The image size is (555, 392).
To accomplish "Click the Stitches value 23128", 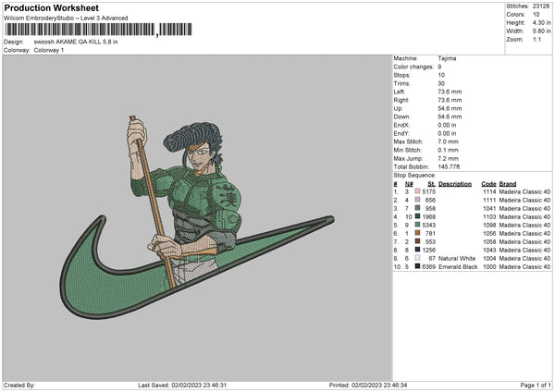I will click(542, 6).
